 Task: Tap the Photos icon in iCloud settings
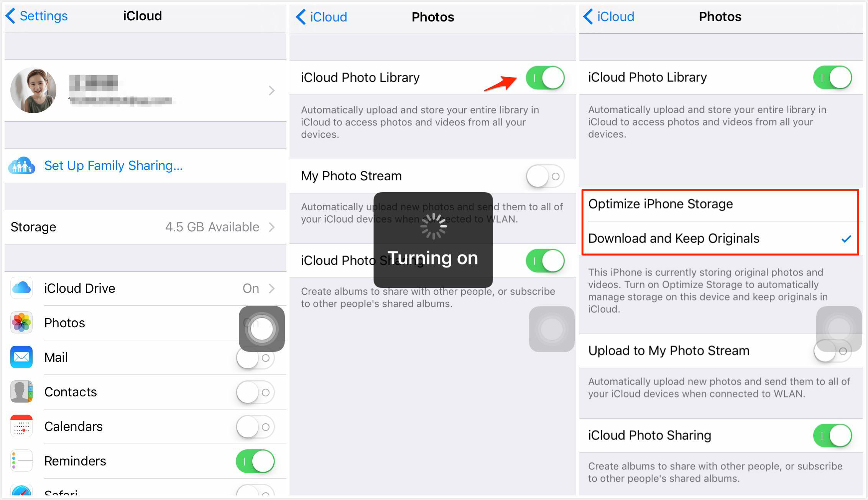[23, 322]
